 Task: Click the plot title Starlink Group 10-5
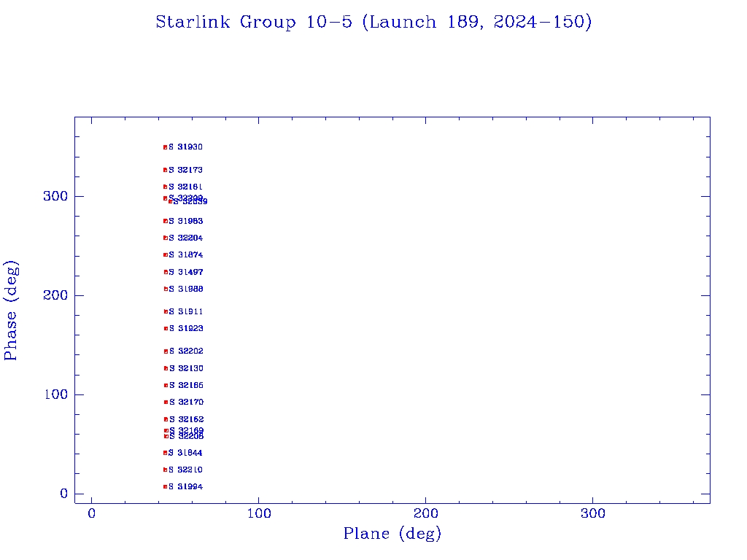(x=373, y=23)
